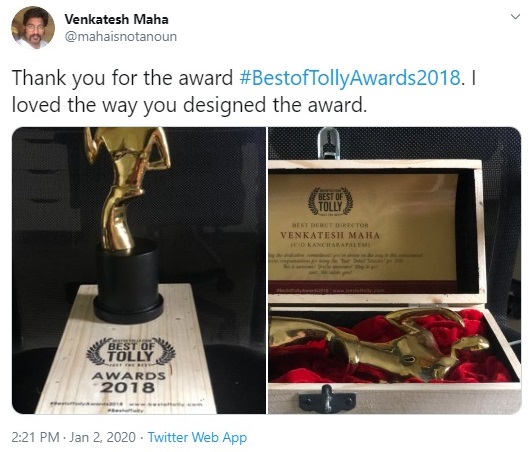Click the Best of Tolly emblem on the certificate

pyautogui.click(x=331, y=202)
